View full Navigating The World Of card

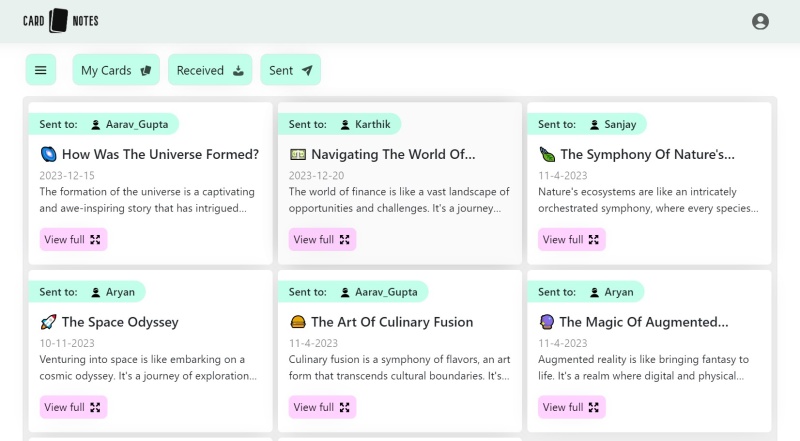(x=322, y=240)
